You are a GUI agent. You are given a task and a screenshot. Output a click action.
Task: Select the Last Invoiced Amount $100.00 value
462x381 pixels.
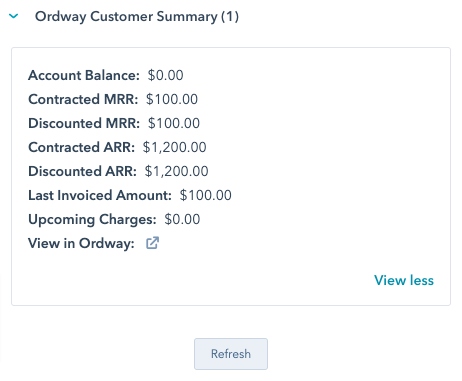pos(206,195)
